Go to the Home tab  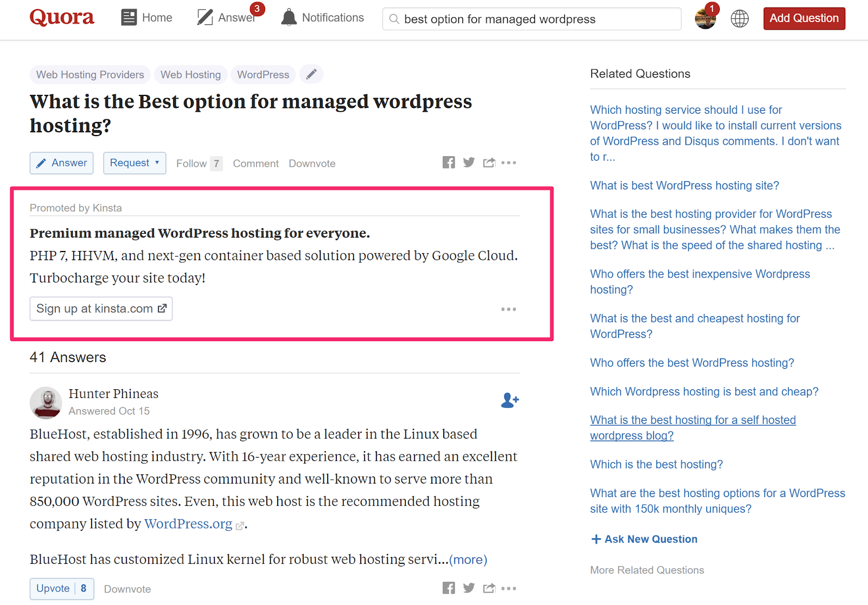pos(146,18)
